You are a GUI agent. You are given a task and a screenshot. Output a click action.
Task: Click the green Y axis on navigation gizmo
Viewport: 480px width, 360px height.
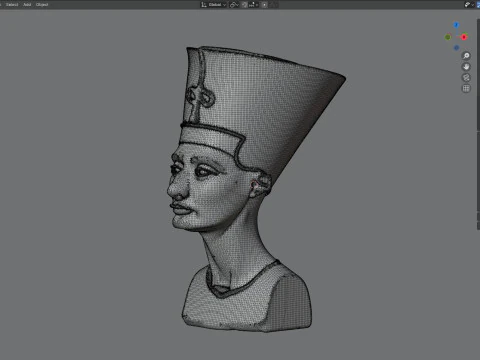(448, 37)
